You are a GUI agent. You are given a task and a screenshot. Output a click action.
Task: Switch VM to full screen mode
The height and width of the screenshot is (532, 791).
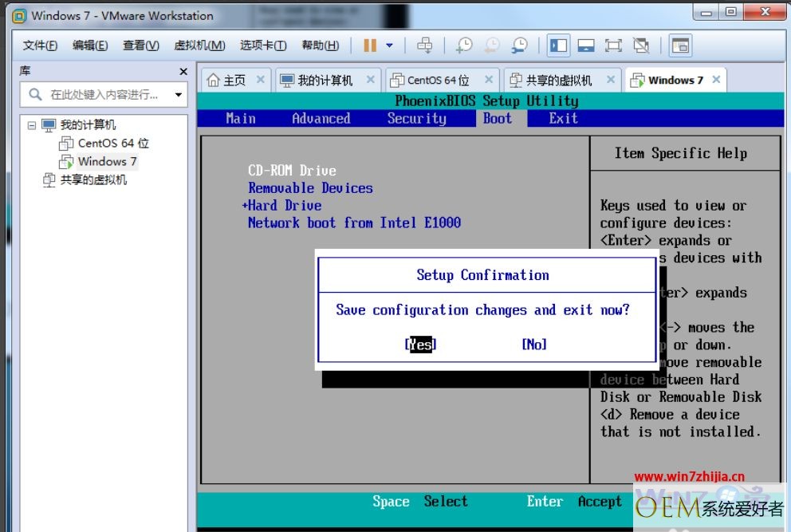[613, 46]
